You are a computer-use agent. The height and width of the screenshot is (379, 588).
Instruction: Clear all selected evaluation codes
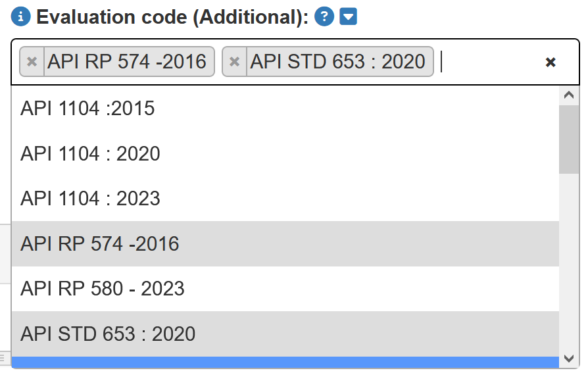(551, 62)
